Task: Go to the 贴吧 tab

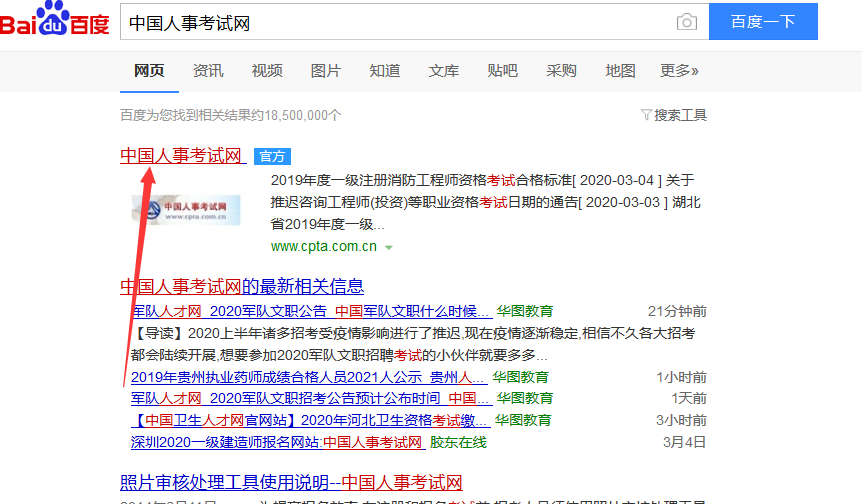Action: [x=502, y=71]
